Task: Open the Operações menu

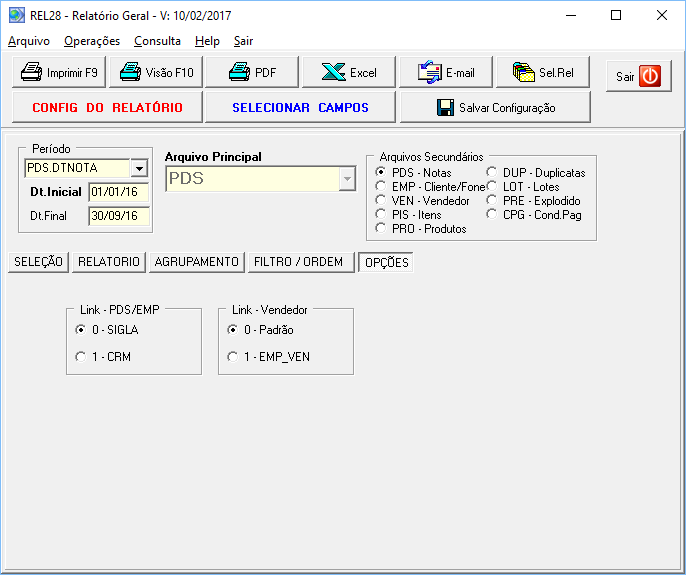Action: point(92,41)
